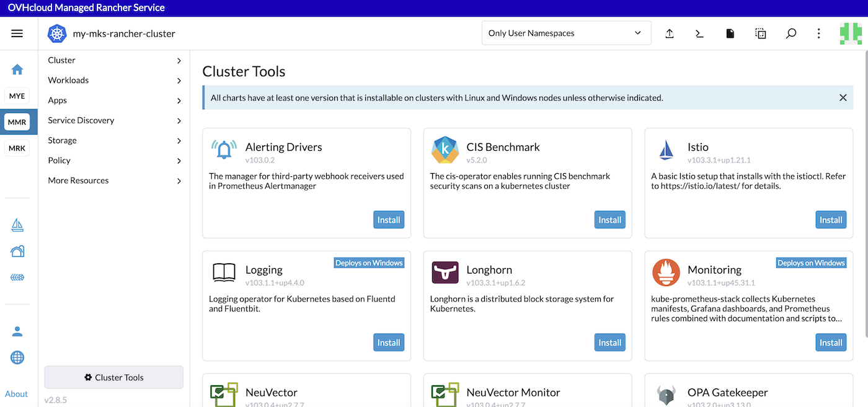Toggle the hamburger navigation menu

click(17, 33)
